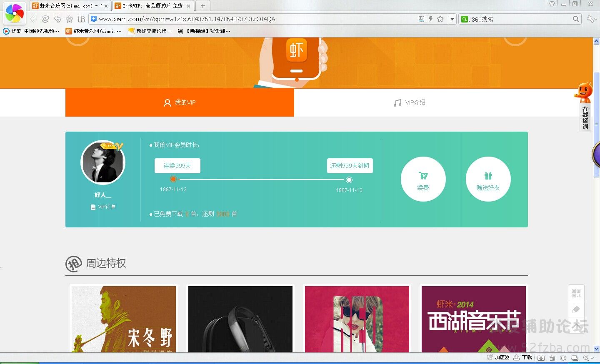Click the 周边特权 section heading
This screenshot has width=600, height=364.
point(106,264)
